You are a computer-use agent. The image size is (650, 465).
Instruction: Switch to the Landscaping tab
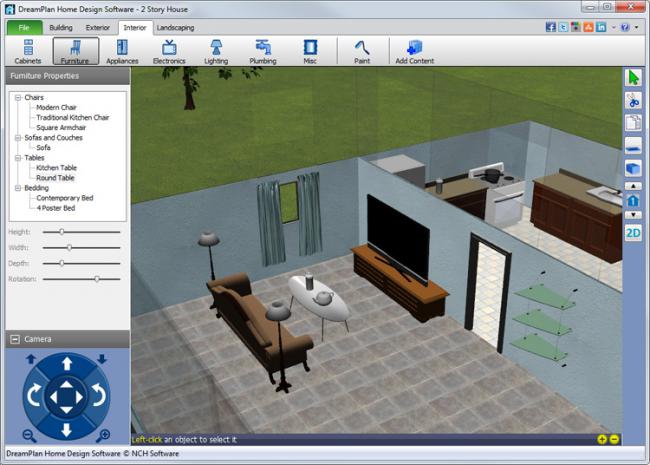tap(175, 28)
